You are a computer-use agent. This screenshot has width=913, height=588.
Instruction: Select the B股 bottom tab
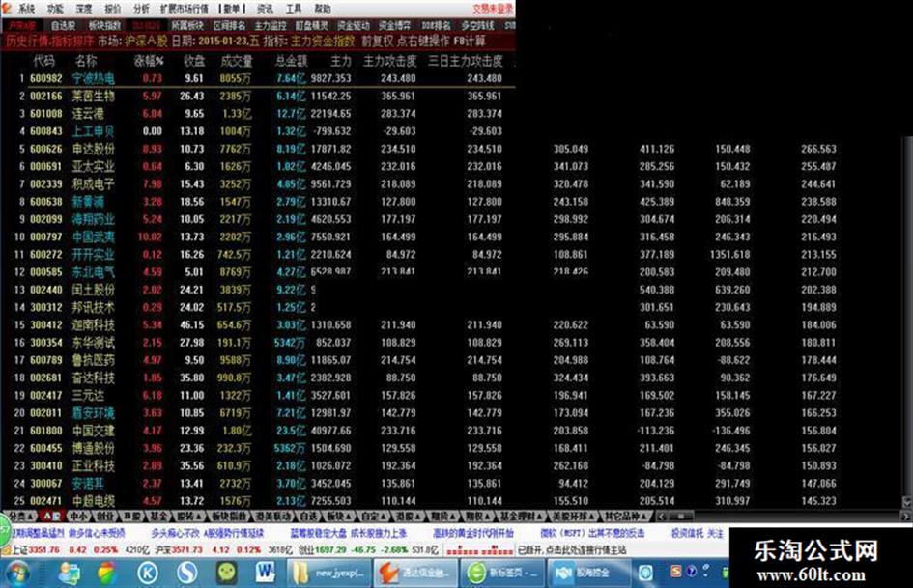pos(131,517)
